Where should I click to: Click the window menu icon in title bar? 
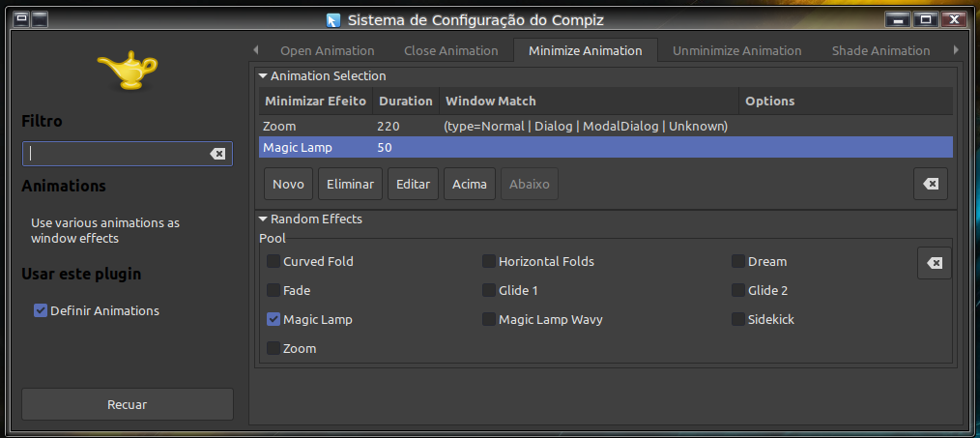tap(22, 19)
